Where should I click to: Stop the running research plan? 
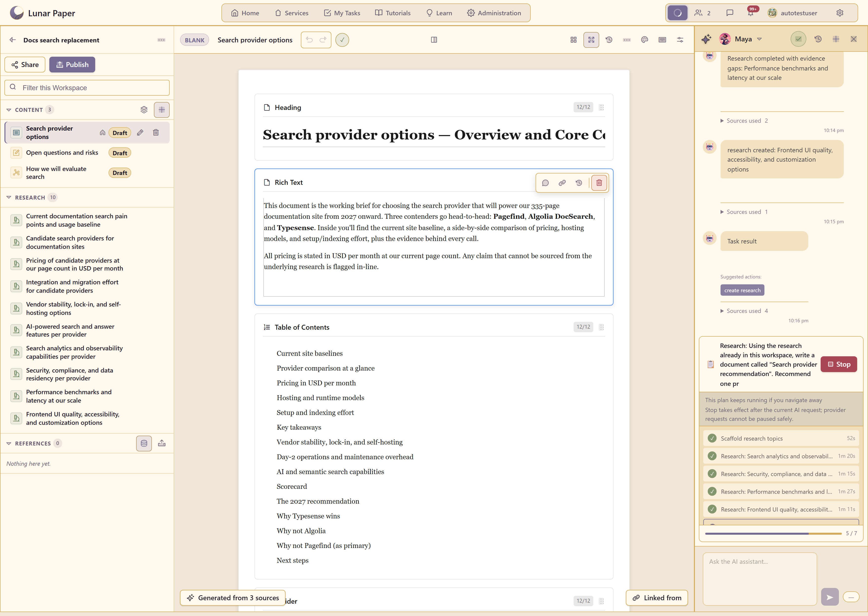tap(838, 364)
